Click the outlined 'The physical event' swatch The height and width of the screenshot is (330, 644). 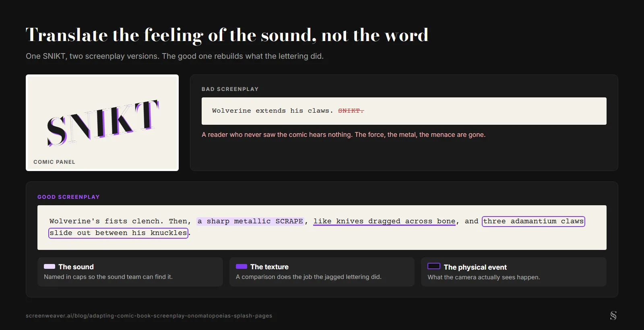coord(434,266)
